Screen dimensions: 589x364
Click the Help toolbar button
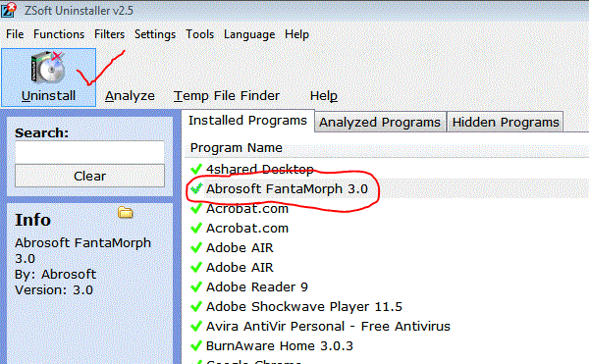tap(323, 96)
